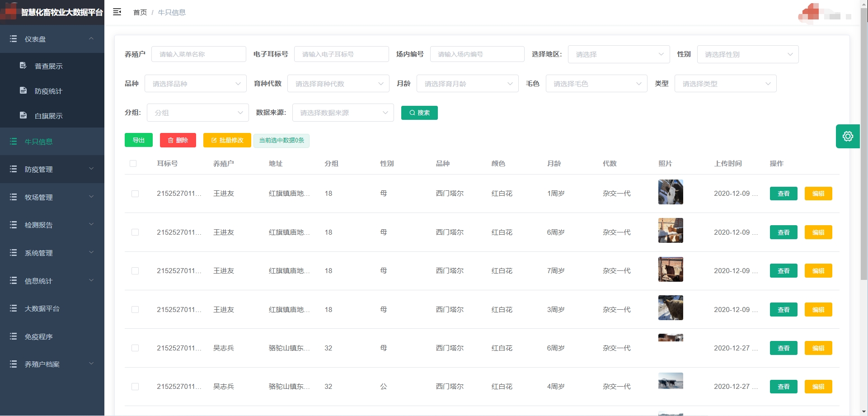Toggle the sidebar collapse hamburger icon
This screenshot has width=868, height=416.
click(117, 12)
